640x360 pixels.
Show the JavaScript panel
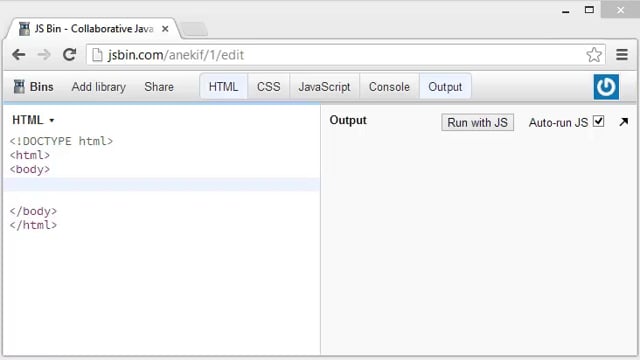coord(324,87)
